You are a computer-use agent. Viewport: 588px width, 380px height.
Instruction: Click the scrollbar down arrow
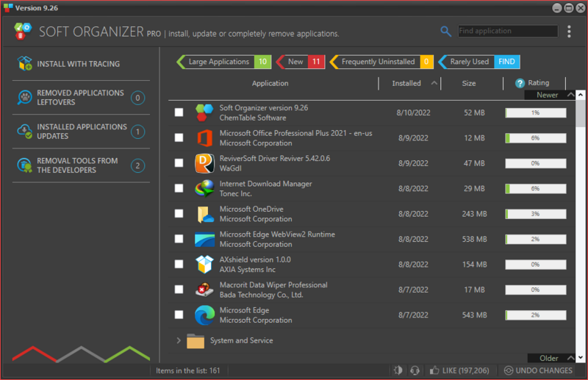pyautogui.click(x=581, y=358)
